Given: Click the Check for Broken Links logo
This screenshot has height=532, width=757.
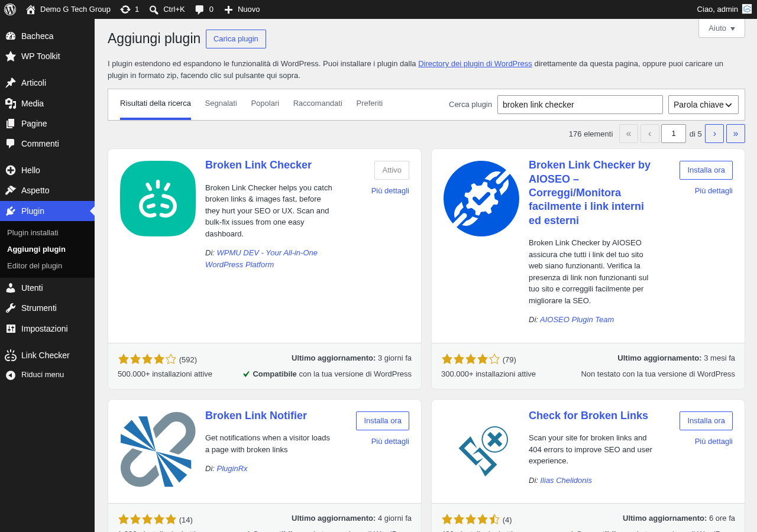Looking at the screenshot, I should click(481, 449).
